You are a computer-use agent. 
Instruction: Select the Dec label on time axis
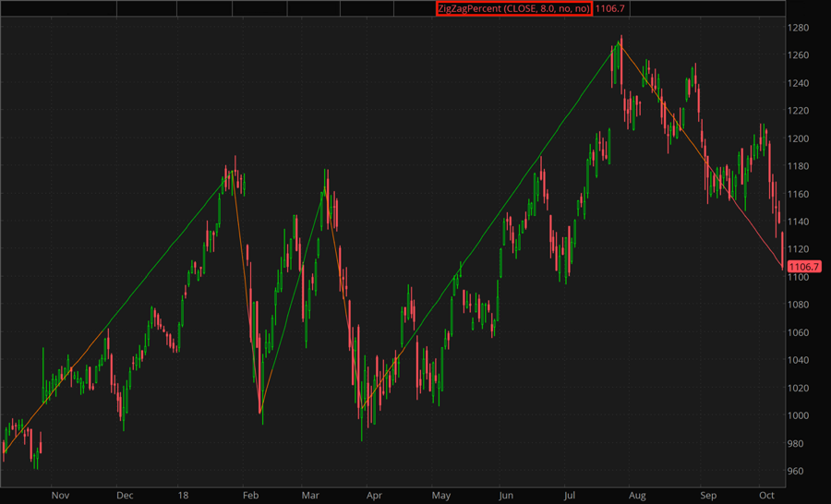coord(124,496)
